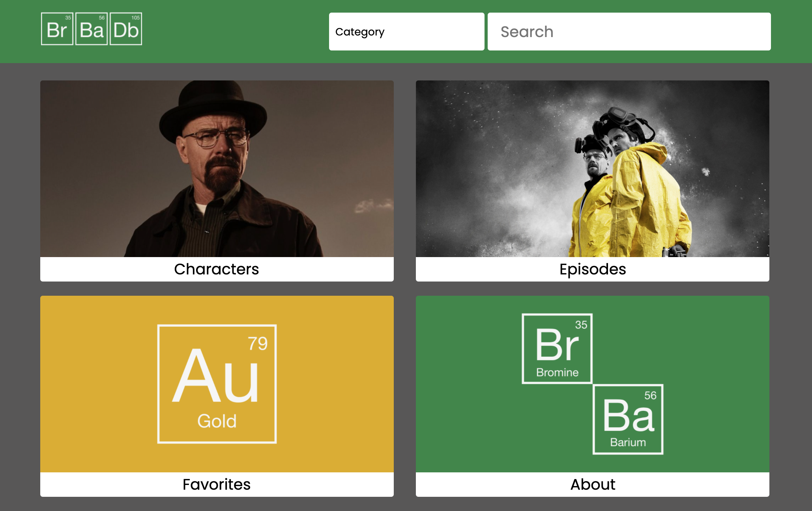The width and height of the screenshot is (812, 511).
Task: Open the Episodes section
Action: (x=592, y=269)
